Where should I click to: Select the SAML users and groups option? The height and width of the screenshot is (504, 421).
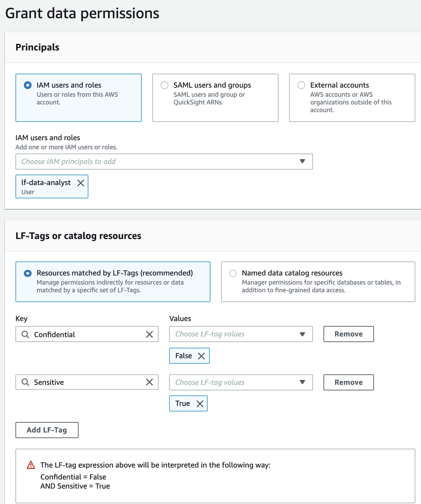click(165, 85)
